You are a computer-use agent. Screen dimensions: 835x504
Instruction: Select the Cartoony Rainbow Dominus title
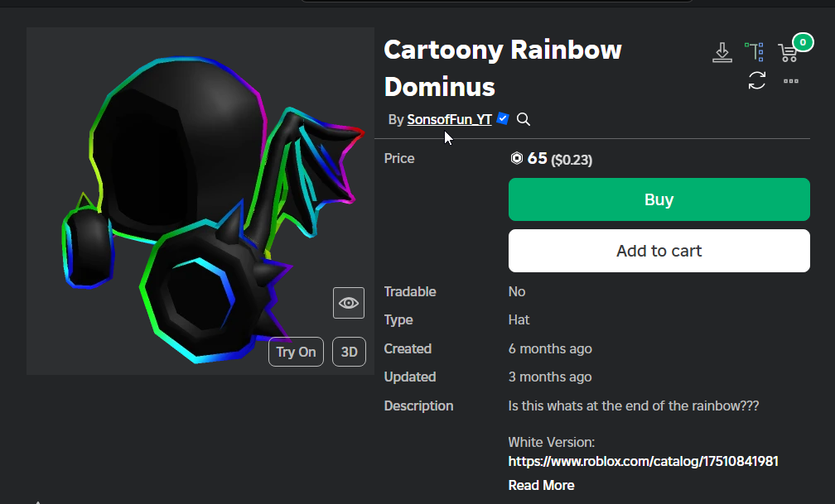(502, 67)
